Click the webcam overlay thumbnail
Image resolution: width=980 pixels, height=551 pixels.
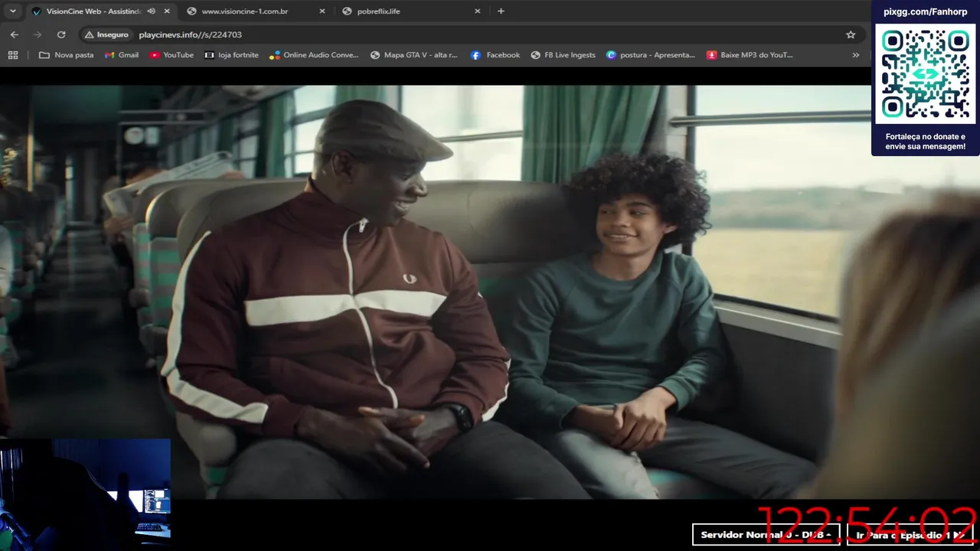point(85,494)
